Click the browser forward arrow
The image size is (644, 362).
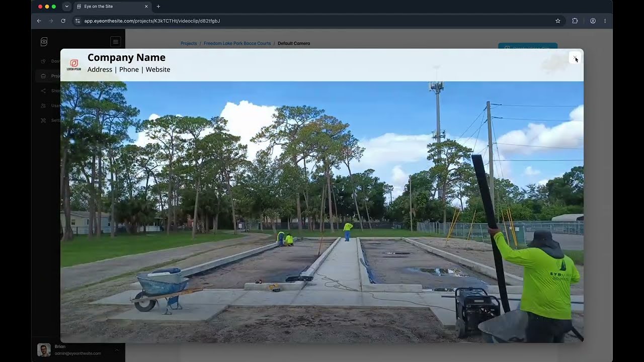51,21
